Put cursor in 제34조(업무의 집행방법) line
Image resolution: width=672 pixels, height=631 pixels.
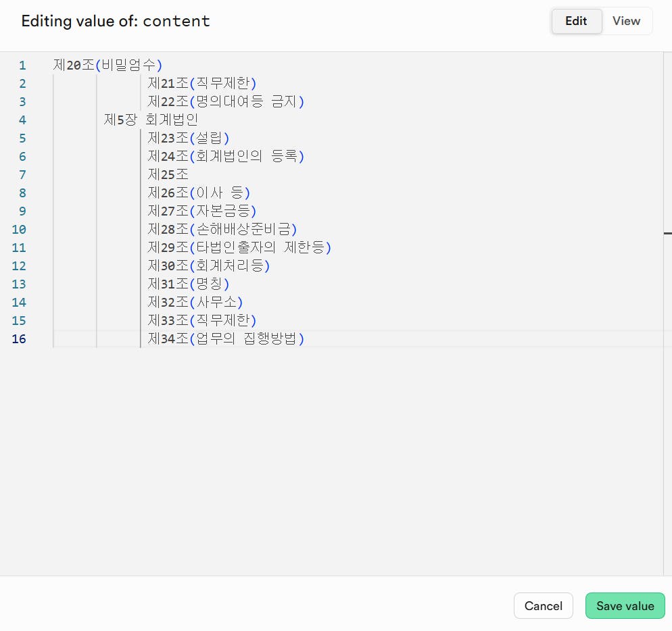[x=226, y=339]
